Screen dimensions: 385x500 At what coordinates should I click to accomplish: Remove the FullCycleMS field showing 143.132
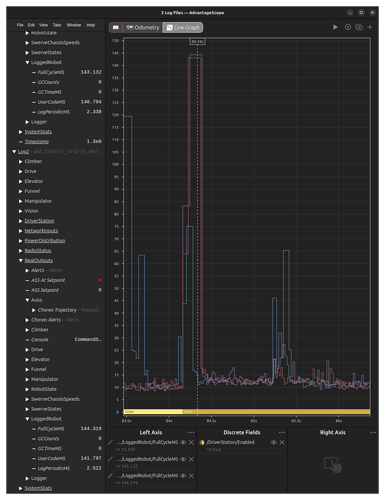(191, 459)
